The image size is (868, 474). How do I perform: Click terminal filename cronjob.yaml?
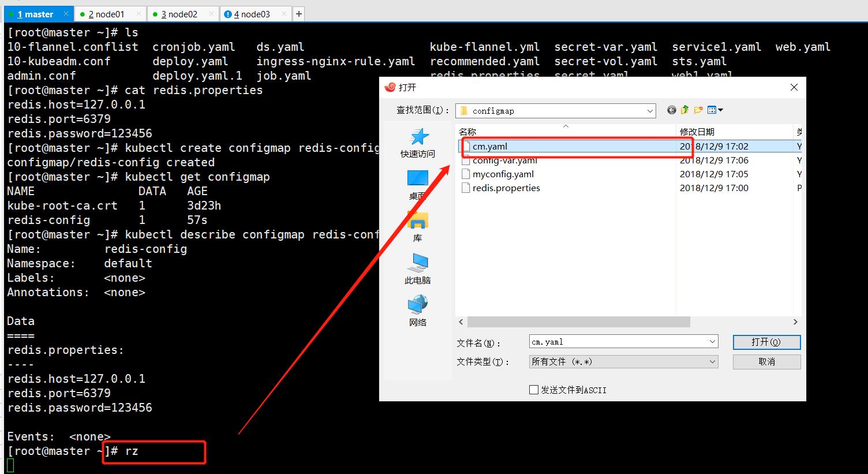tap(194, 47)
